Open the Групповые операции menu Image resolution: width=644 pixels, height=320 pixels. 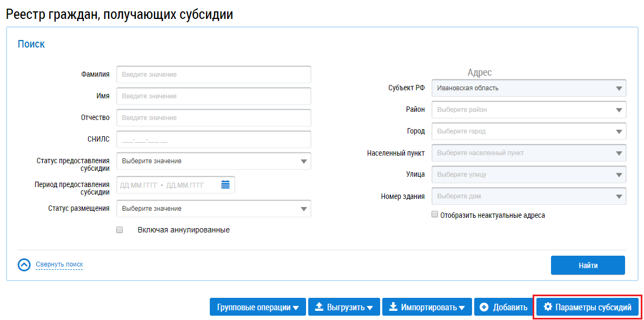pyautogui.click(x=258, y=307)
